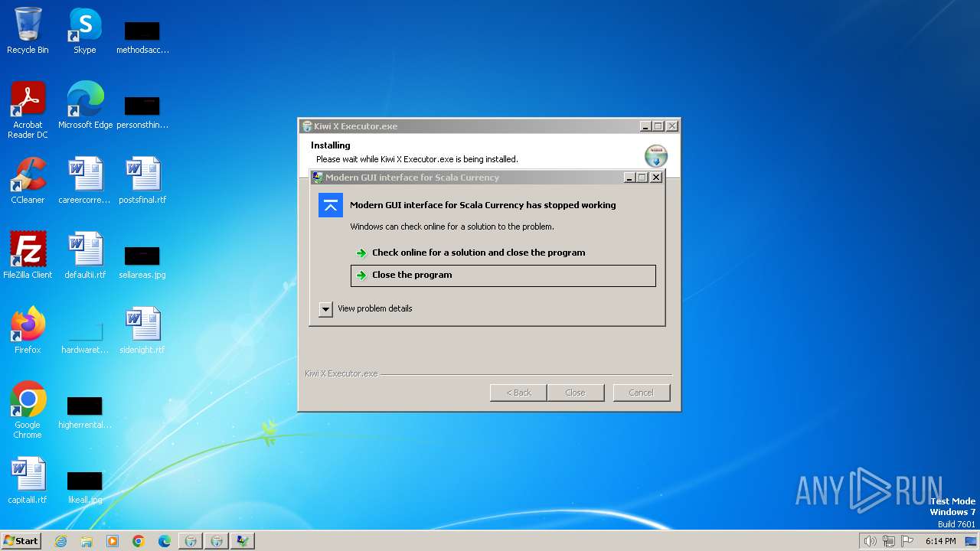Viewport: 980px width, 551px height.
Task: Open Windows Explorer from taskbar
Action: (87, 541)
